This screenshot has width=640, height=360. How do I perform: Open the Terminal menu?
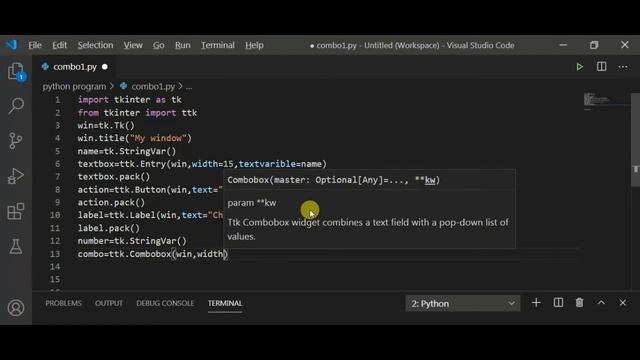point(218,45)
